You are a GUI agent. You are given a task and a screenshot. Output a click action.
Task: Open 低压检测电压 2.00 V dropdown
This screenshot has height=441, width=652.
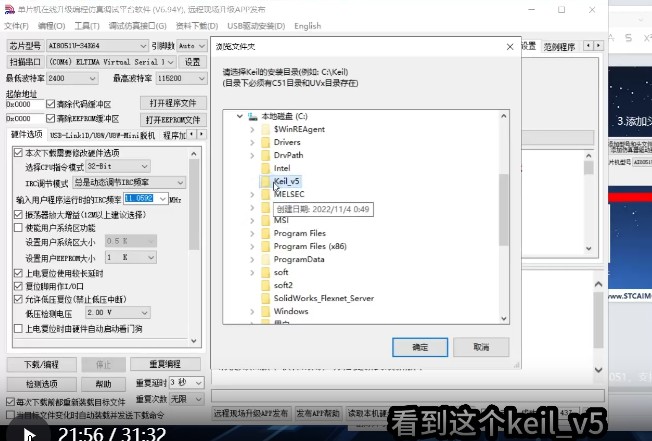[145, 313]
